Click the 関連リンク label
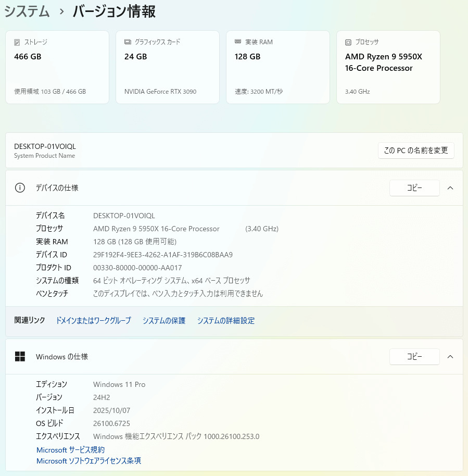This screenshot has width=468, height=476. (x=30, y=320)
